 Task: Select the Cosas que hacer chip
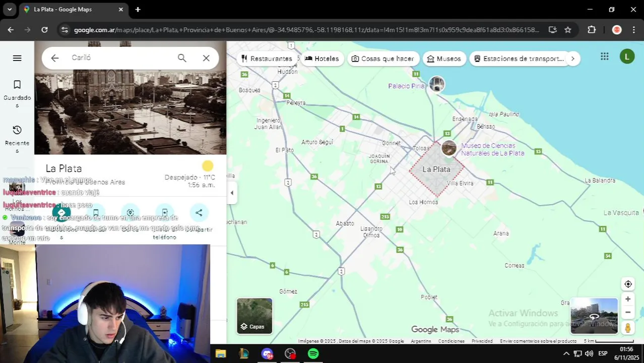point(383,58)
